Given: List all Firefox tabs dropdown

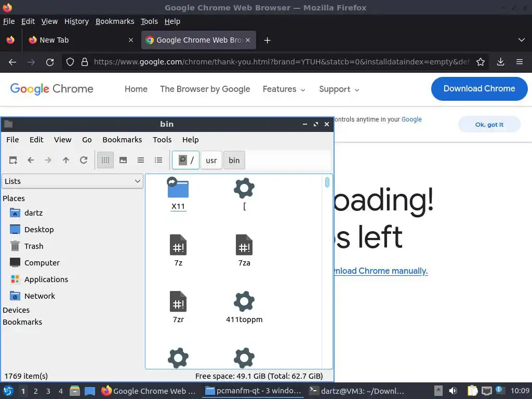Looking at the screenshot, I should tap(522, 40).
